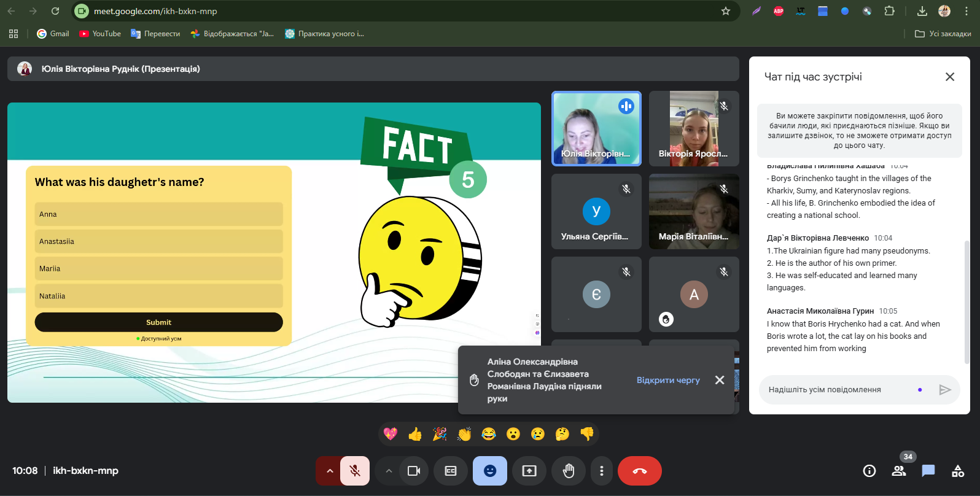
Task: Open the present screen share button
Action: pyautogui.click(x=529, y=471)
